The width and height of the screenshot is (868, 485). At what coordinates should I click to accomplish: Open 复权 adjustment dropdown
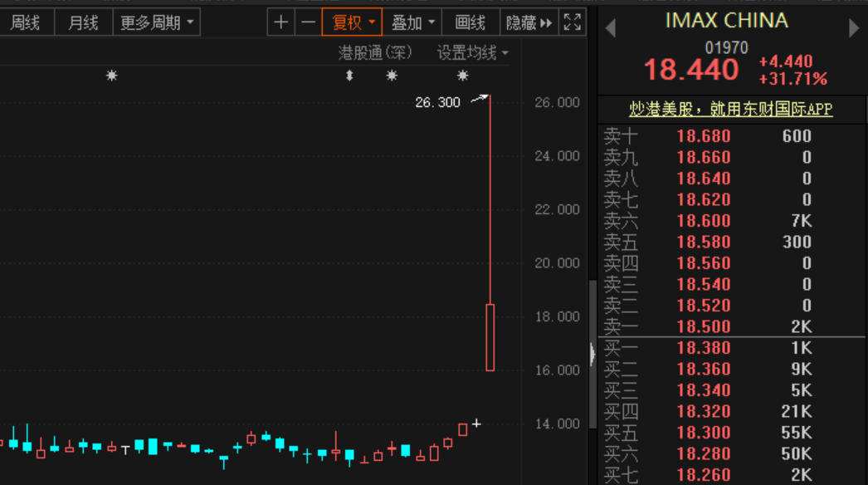352,22
